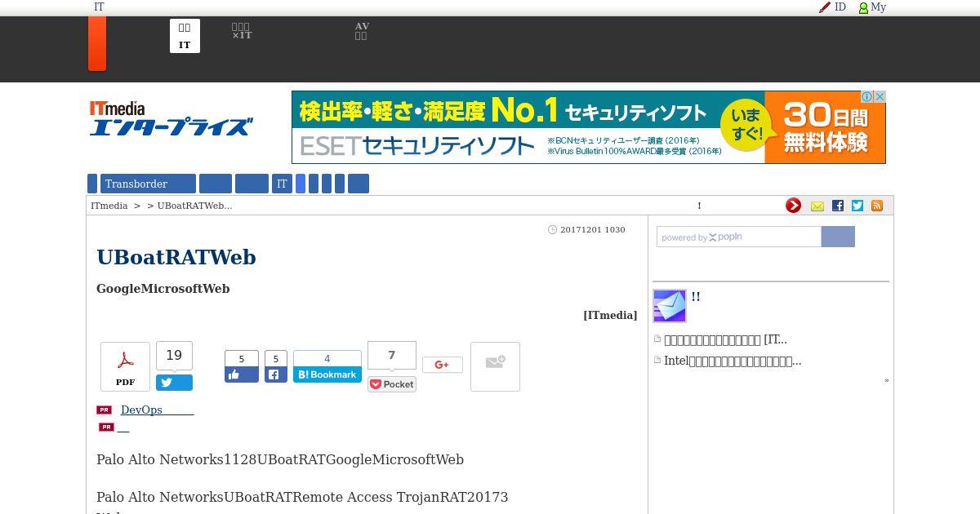Image resolution: width=980 pixels, height=514 pixels.
Task: Click the gray mail-plus icon box
Action: click(495, 366)
